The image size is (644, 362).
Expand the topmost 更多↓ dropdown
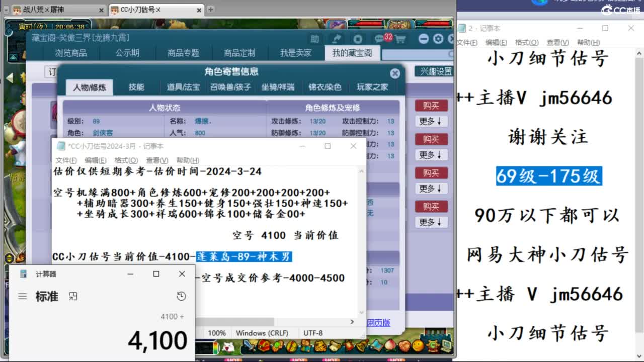(x=431, y=121)
